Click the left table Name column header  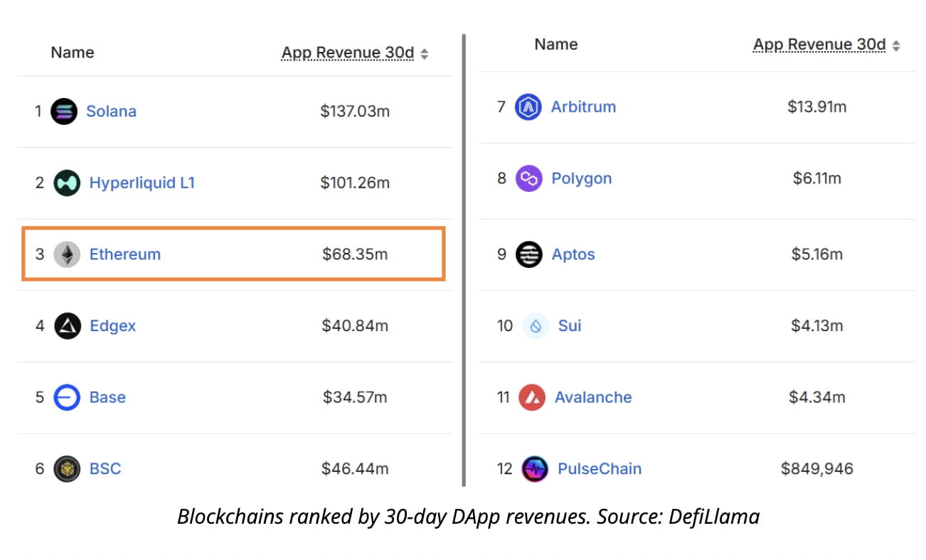point(72,53)
